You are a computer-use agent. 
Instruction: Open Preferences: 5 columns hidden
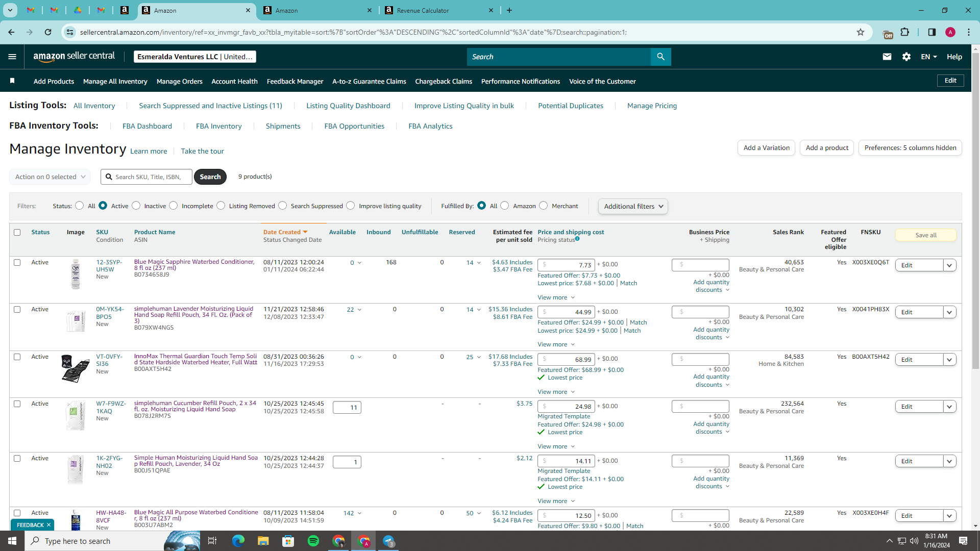click(x=910, y=148)
